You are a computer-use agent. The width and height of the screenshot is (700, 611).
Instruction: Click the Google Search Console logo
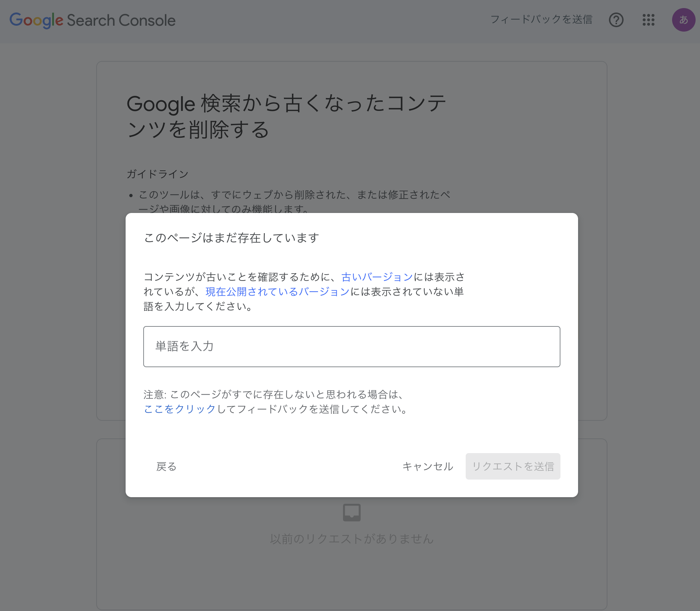click(x=93, y=20)
